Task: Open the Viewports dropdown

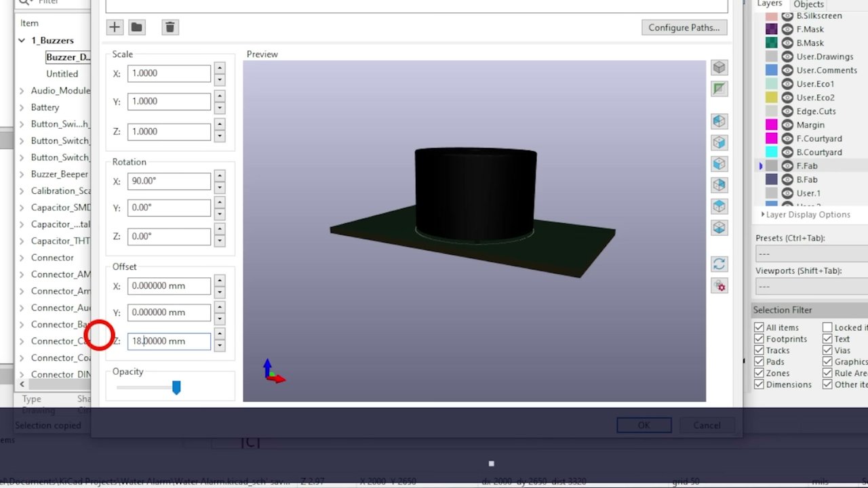Action: (812, 286)
